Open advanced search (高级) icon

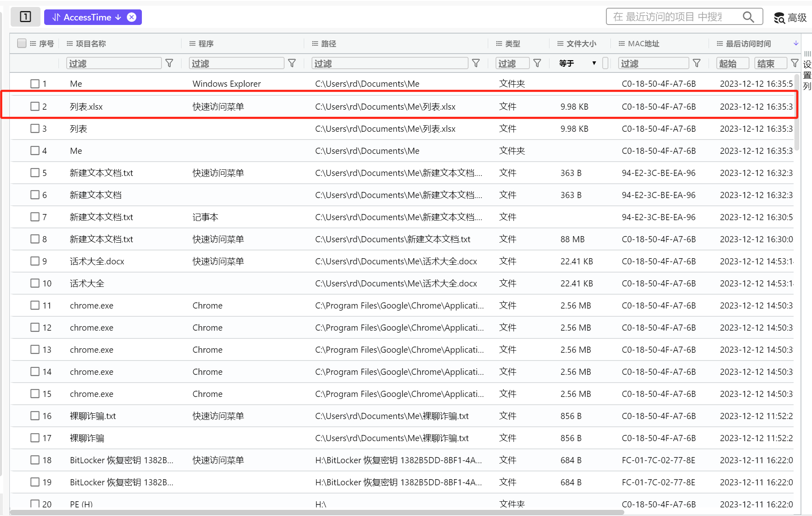click(x=779, y=18)
